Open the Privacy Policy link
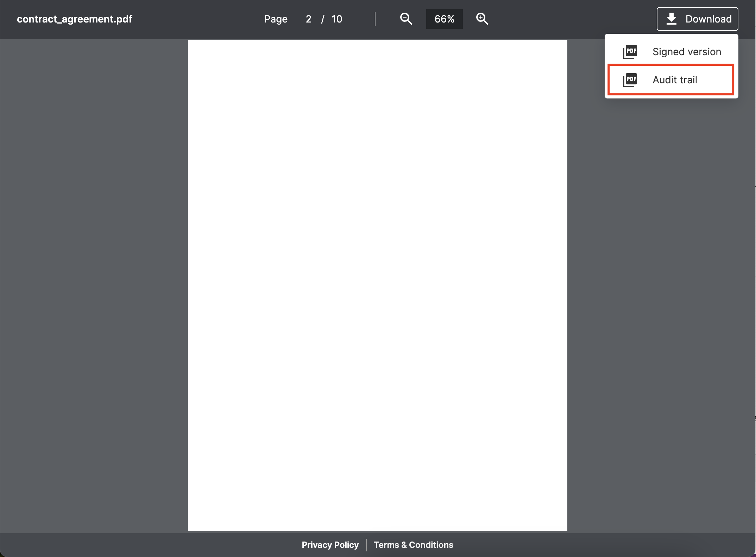 [x=330, y=545]
